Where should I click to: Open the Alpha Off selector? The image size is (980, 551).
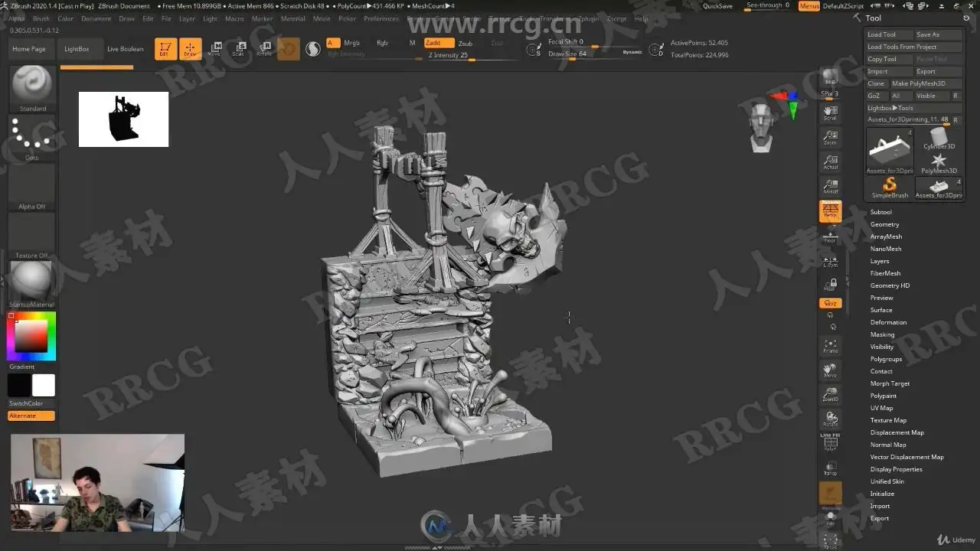click(x=32, y=187)
